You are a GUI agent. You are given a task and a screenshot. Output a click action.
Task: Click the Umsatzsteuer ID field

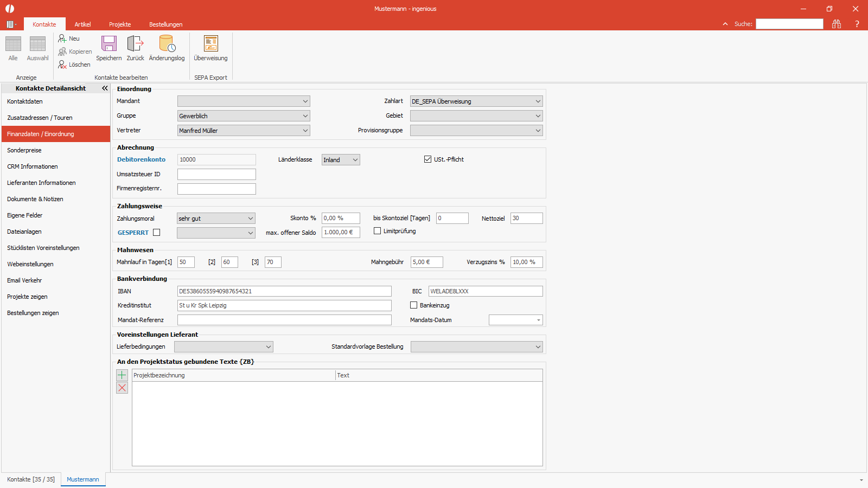click(x=216, y=174)
